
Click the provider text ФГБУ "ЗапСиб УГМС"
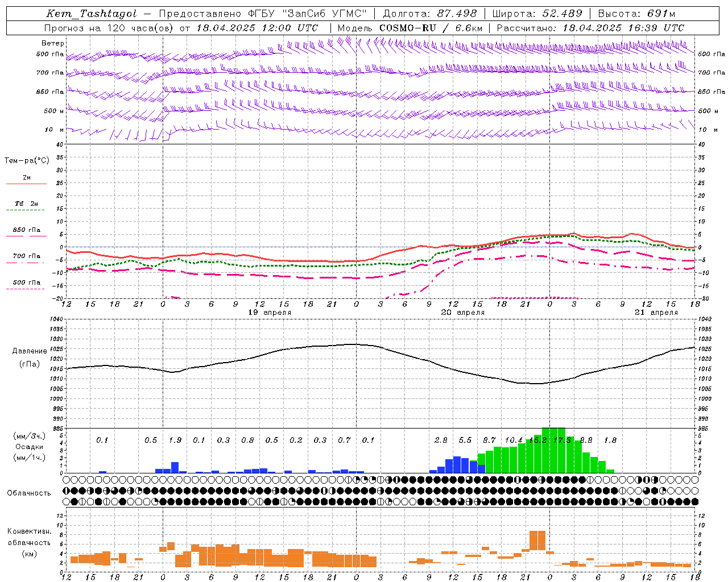coord(308,14)
